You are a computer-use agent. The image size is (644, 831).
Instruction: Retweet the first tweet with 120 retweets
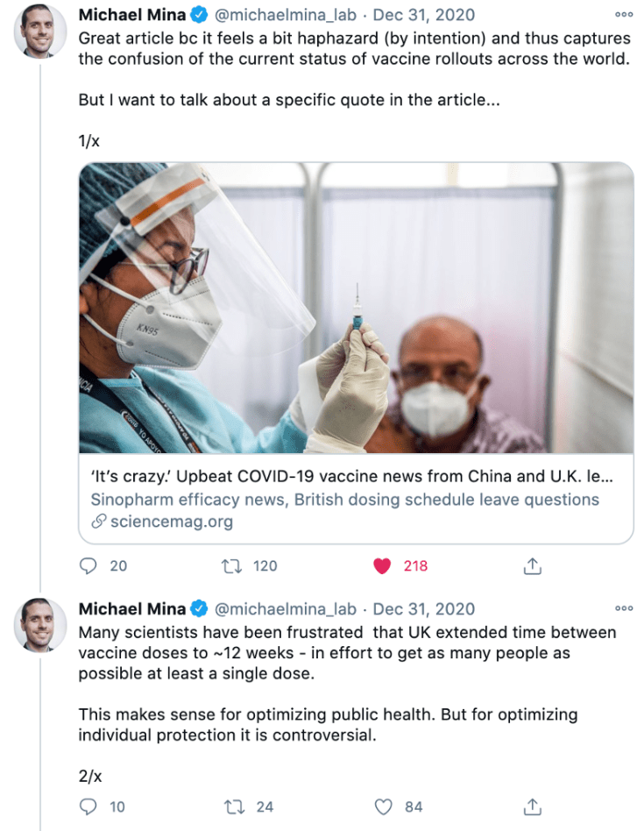[x=233, y=566]
